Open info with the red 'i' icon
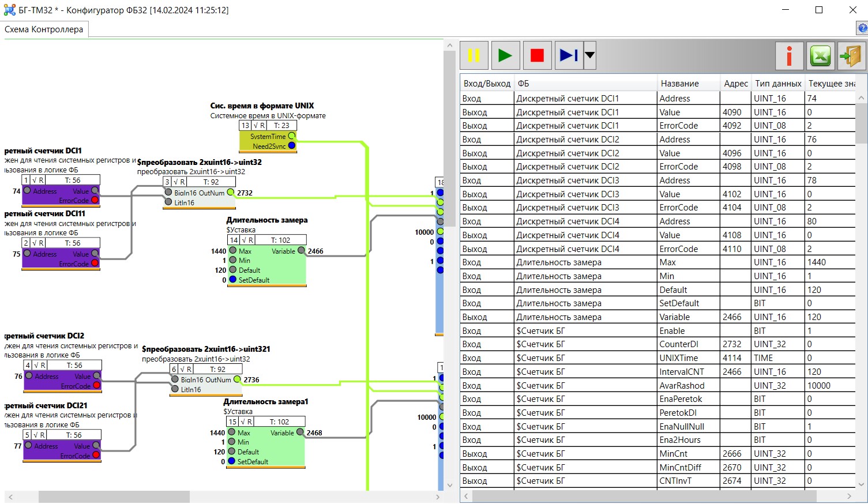 [789, 56]
